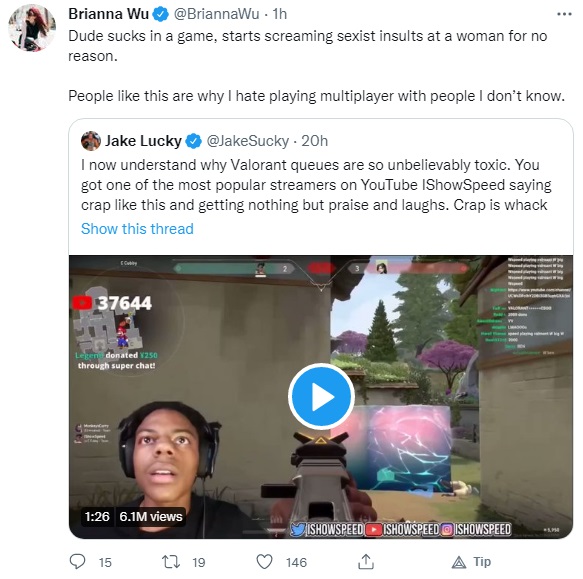The height and width of the screenshot is (579, 583).
Task: Open Brianna Wu's profile picture
Action: [32, 28]
